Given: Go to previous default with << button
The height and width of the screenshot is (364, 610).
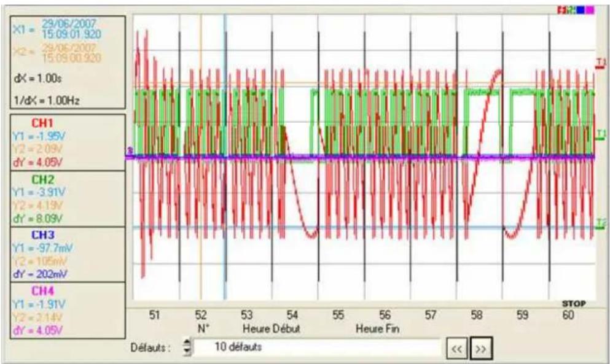Looking at the screenshot, I should click(x=456, y=349).
